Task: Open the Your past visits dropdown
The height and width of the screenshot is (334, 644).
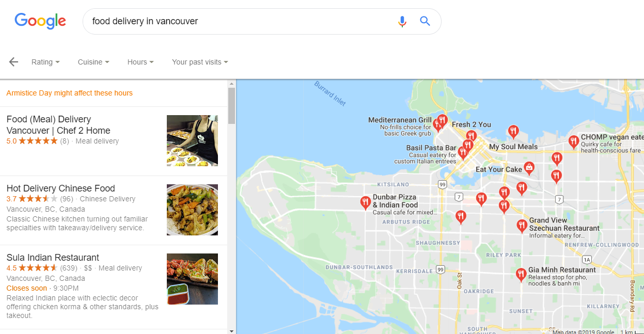Action: (200, 62)
